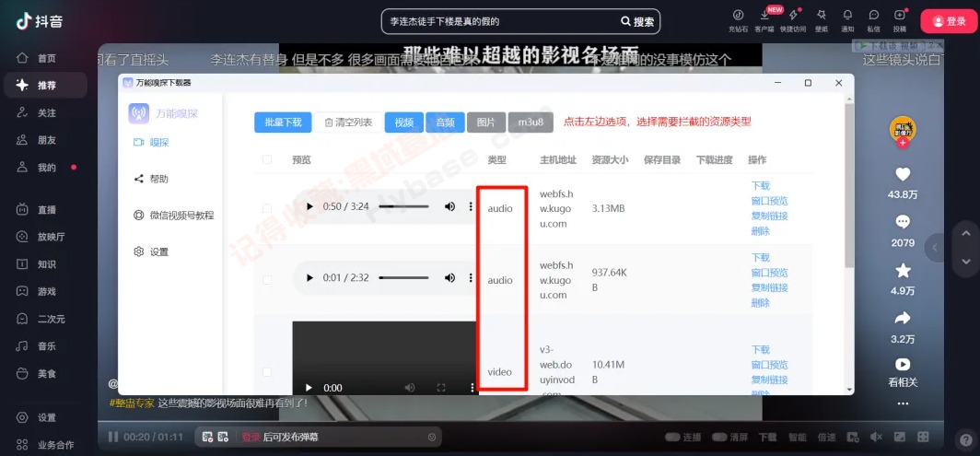Open the 倍速 playback speed menu
The width and height of the screenshot is (980, 456).
[x=826, y=437]
